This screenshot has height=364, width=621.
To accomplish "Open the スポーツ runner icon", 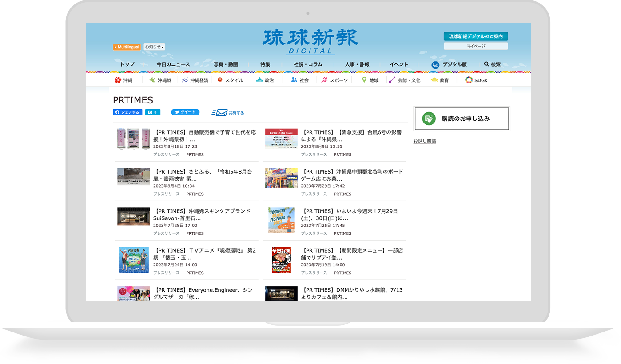I will (325, 80).
